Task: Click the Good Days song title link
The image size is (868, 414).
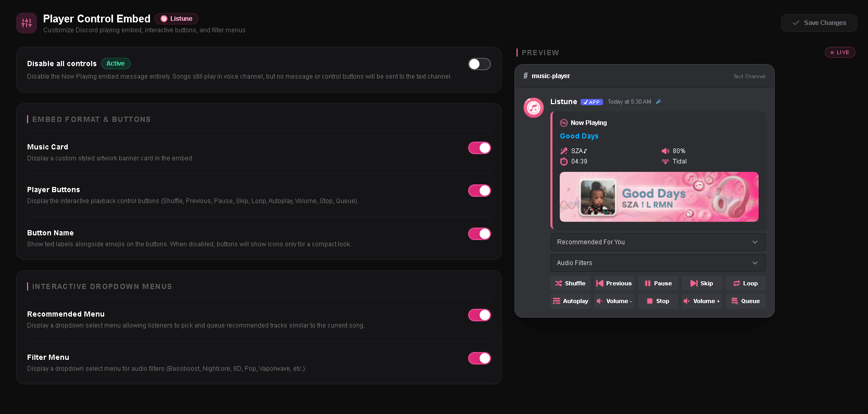Action: [579, 136]
